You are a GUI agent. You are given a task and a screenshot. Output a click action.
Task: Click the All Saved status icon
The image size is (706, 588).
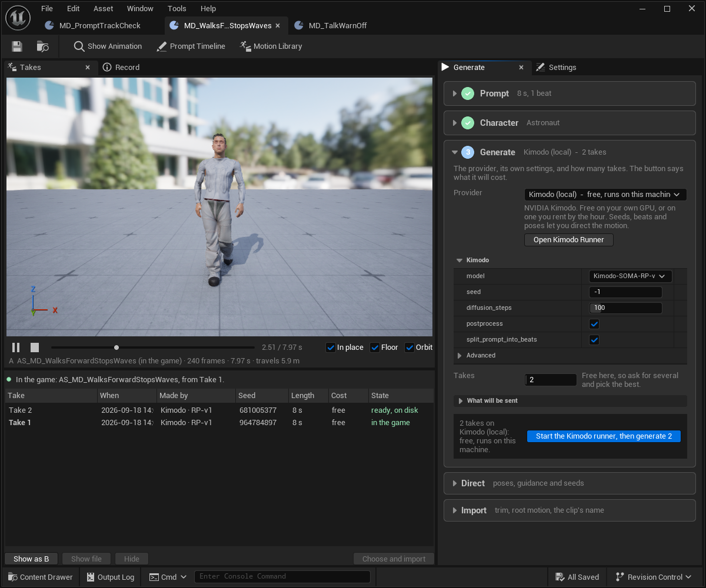560,577
